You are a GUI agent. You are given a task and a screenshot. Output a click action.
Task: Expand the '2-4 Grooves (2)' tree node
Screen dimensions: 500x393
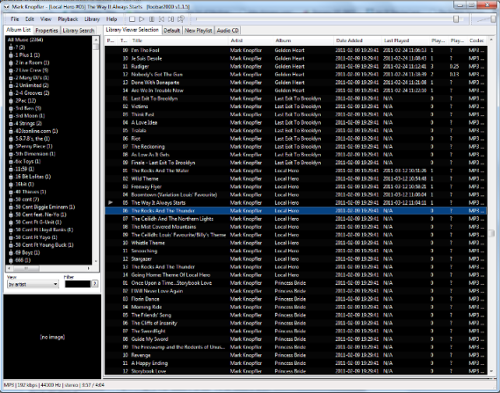click(x=11, y=93)
